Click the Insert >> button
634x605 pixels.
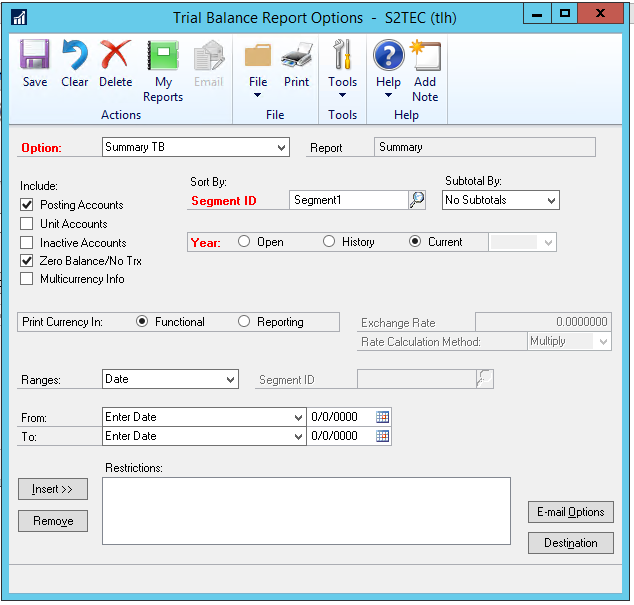53,489
